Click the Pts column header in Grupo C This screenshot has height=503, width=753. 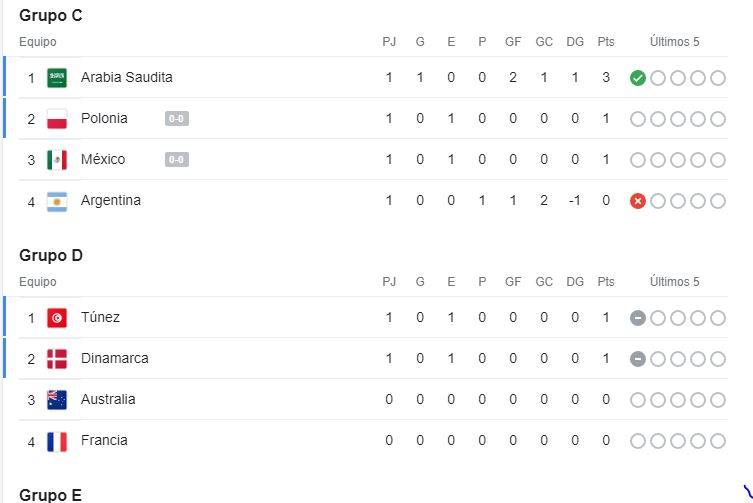click(606, 42)
